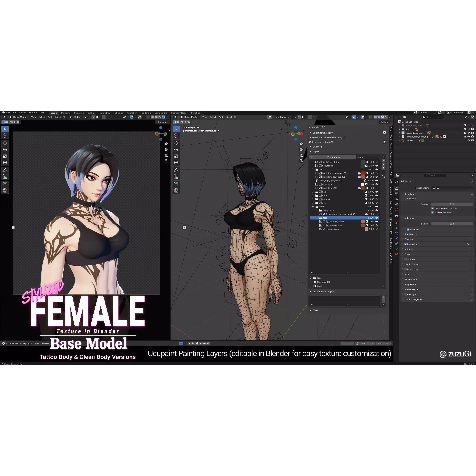Disable the Temporal Reprojection checkbox
Screen dimensions: 476x476
click(x=432, y=208)
